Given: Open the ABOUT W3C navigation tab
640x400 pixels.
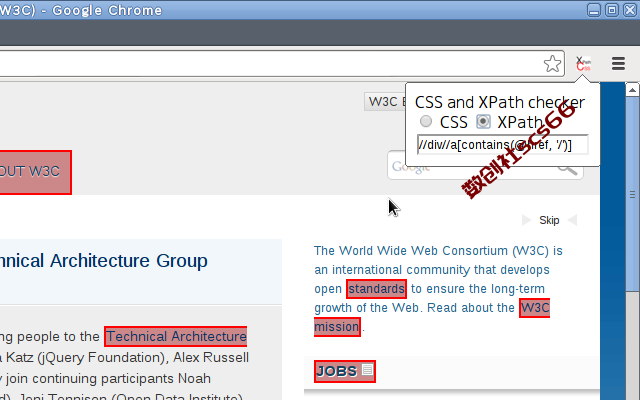Looking at the screenshot, I should (35, 172).
